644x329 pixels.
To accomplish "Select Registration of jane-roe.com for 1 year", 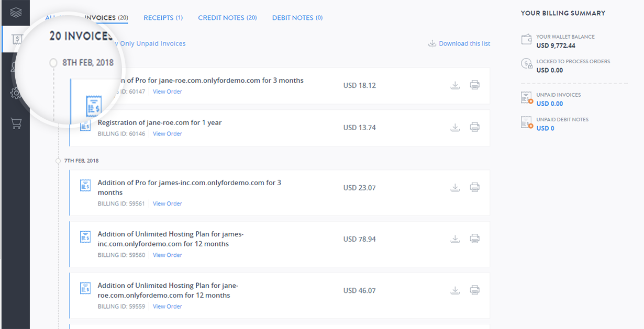I will point(160,122).
